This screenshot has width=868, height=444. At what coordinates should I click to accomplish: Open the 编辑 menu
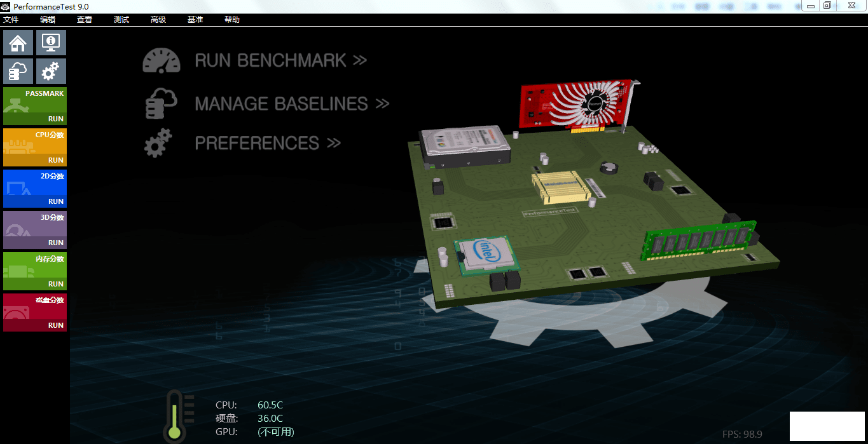click(x=48, y=20)
